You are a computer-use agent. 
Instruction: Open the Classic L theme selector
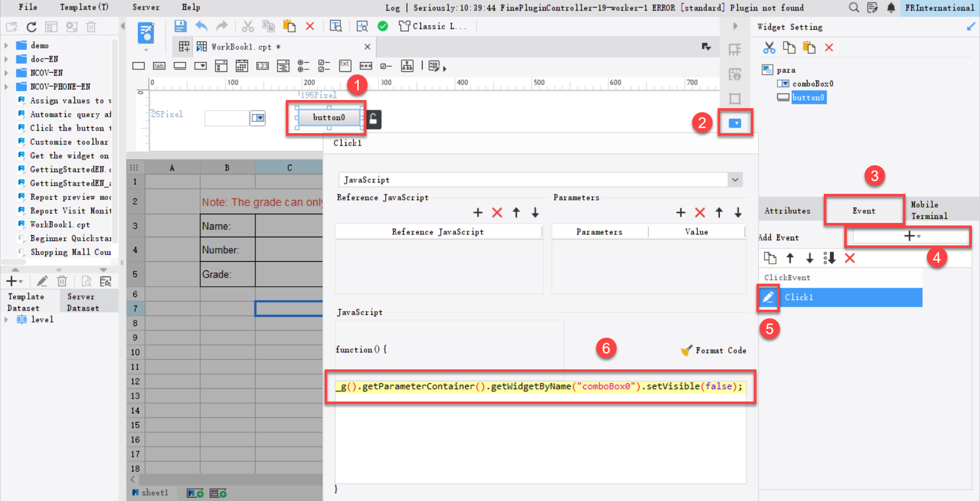pyautogui.click(x=434, y=26)
